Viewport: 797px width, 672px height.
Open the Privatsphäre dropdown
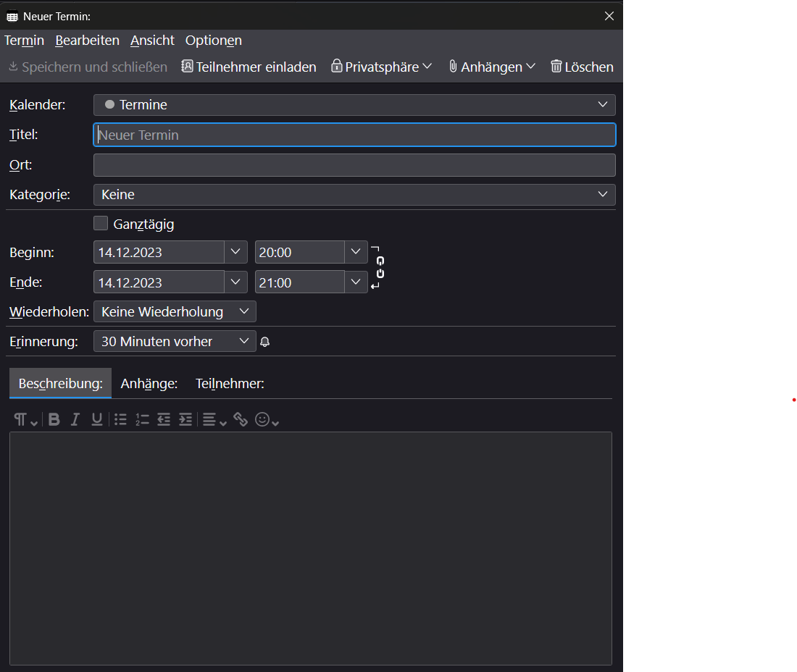pos(382,67)
